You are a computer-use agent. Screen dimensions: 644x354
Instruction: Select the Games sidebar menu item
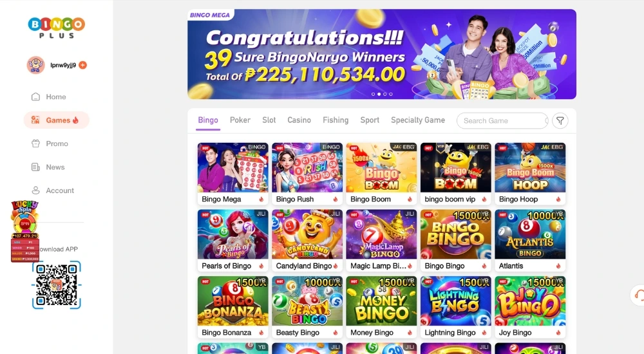(56, 120)
